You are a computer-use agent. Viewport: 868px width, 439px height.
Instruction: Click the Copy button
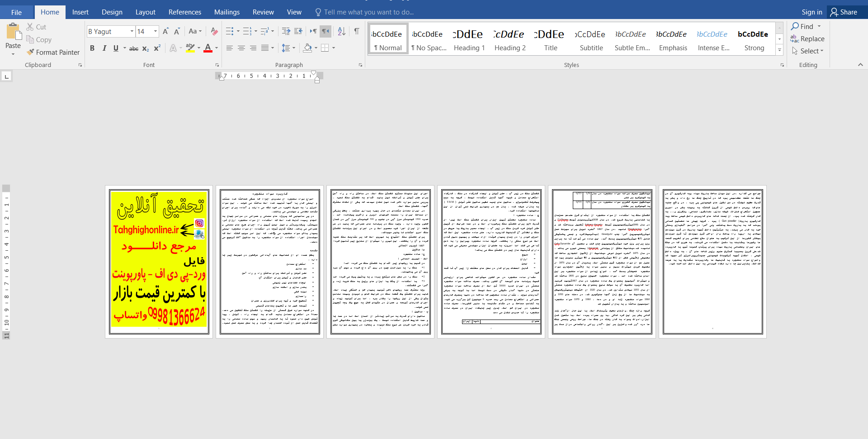tap(39, 40)
